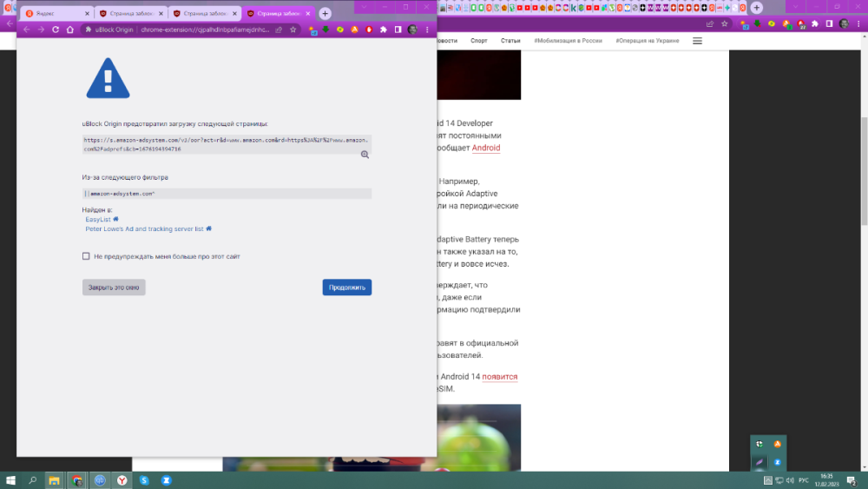The image size is (868, 489).
Task: Open notification center in the system tray
Action: point(852,480)
